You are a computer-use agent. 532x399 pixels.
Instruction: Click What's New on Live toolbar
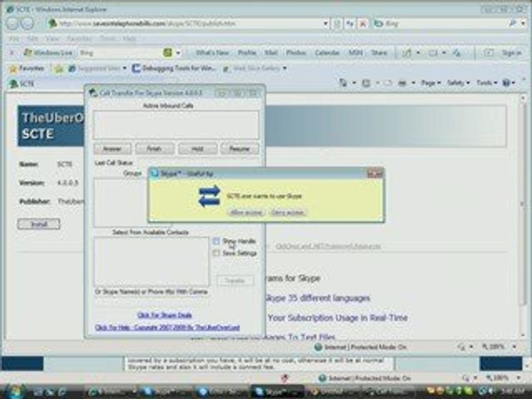(x=212, y=53)
